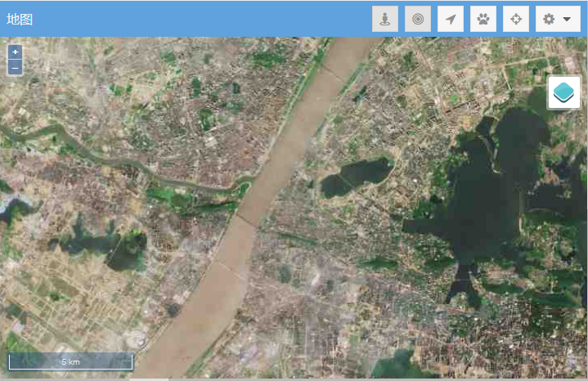Click the small oval lake near center

coord(357,177)
